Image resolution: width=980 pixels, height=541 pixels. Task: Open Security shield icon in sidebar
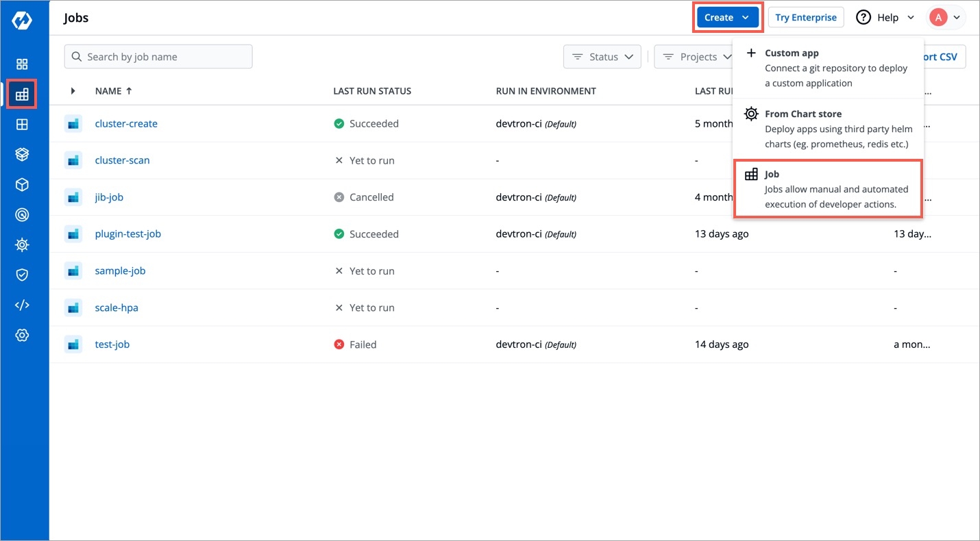22,275
